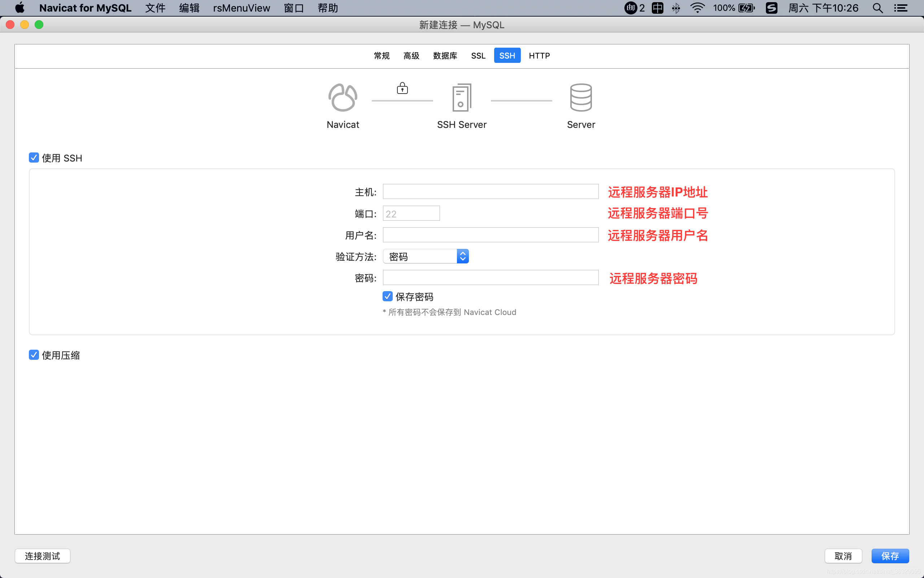Select the SSH tab
Screen dimensions: 924x578
507,56
